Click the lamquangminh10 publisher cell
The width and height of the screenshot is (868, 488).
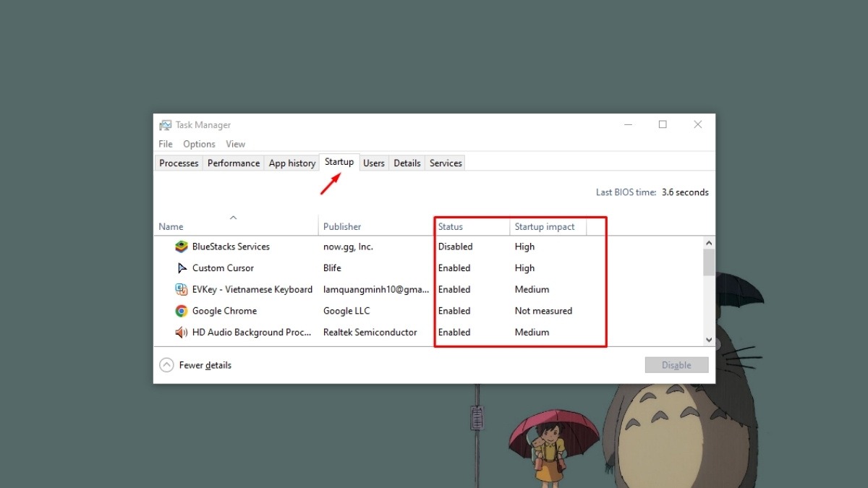coord(376,289)
